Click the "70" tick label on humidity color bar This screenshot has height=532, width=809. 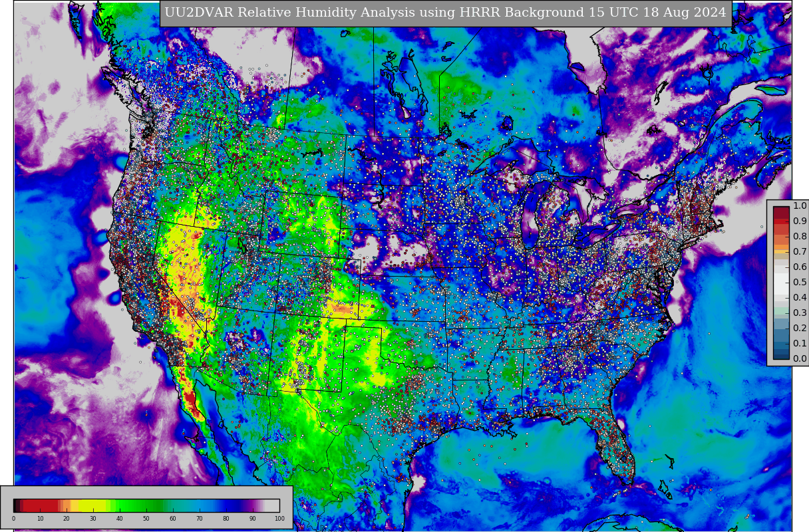tap(200, 519)
